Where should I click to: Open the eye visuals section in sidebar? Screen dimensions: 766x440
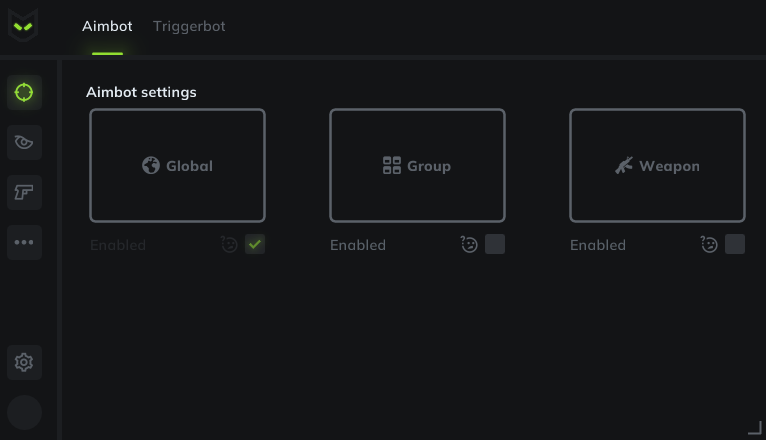pyautogui.click(x=24, y=143)
